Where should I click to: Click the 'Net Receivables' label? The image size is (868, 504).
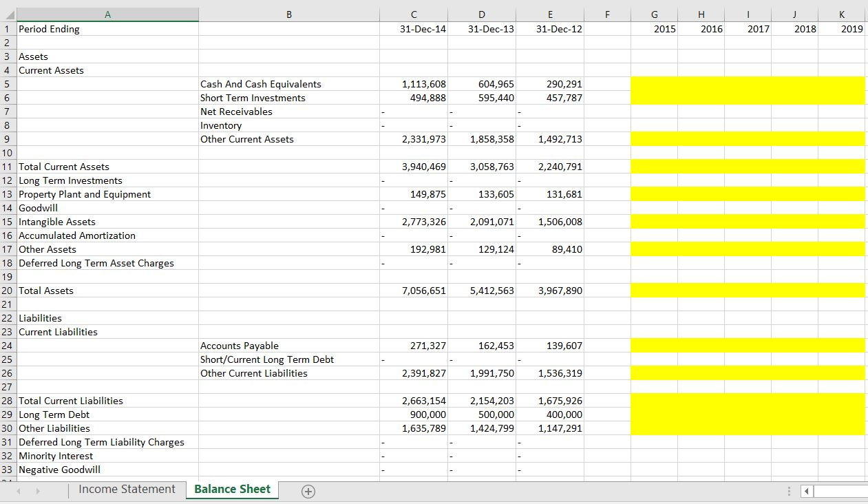pos(236,112)
